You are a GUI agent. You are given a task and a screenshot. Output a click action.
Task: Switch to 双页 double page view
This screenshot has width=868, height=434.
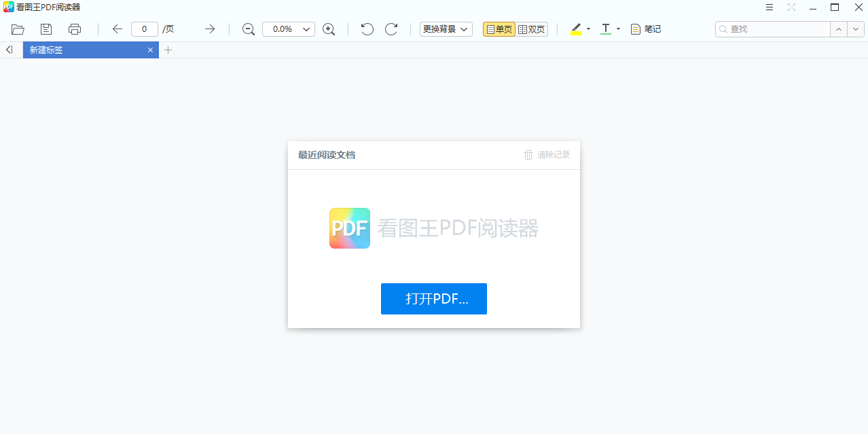pos(532,29)
